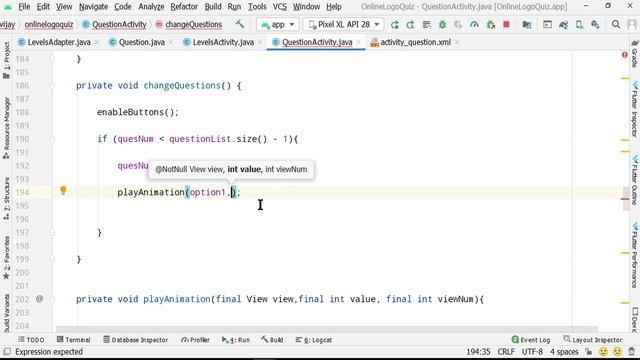Open the SDK Manager icon
Image resolution: width=640 pixels, height=360 pixels.
point(595,25)
